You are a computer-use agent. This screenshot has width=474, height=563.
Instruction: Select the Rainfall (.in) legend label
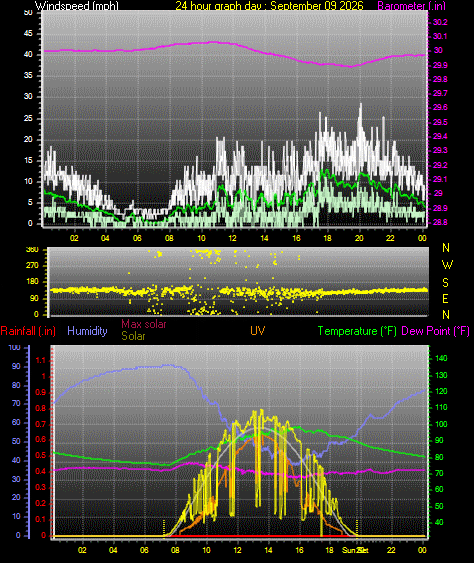pyautogui.click(x=28, y=331)
